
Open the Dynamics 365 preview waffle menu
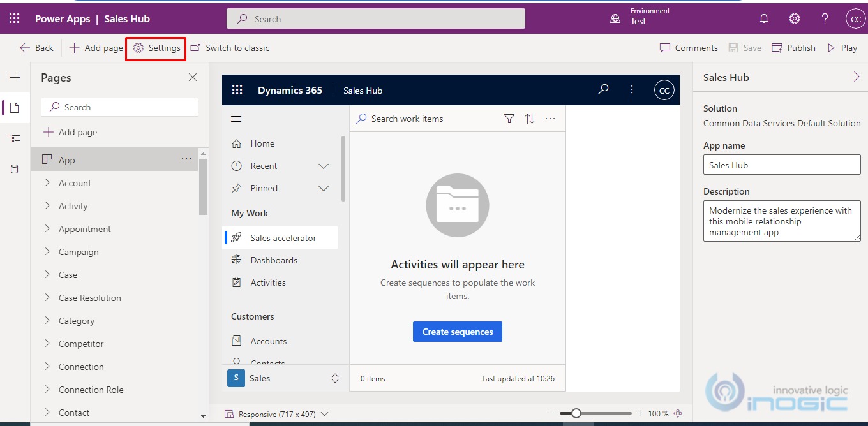click(x=237, y=90)
